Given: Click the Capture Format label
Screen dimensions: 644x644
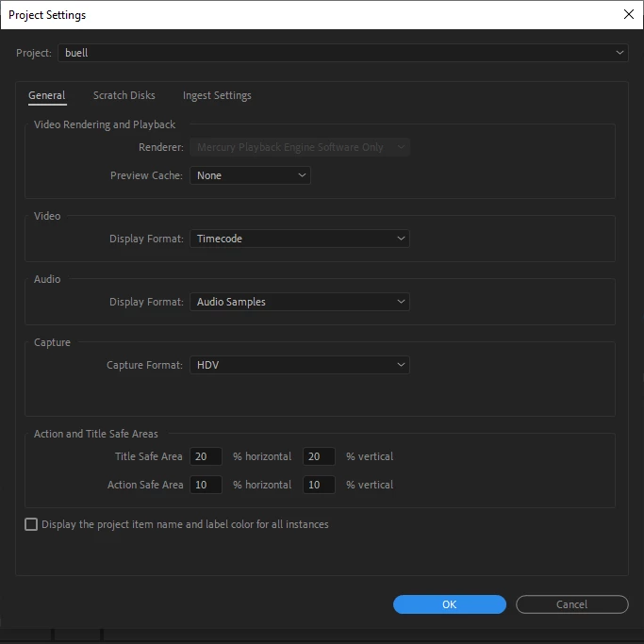Looking at the screenshot, I should pyautogui.click(x=144, y=365).
